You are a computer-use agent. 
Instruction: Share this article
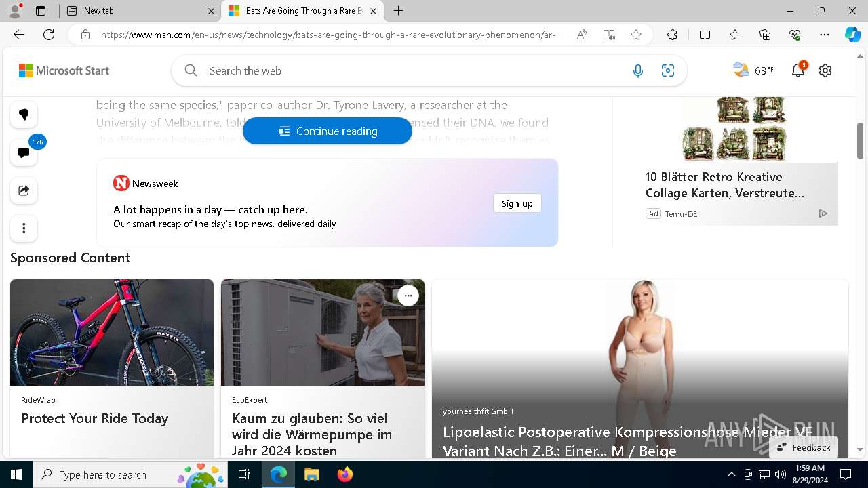[x=24, y=190]
